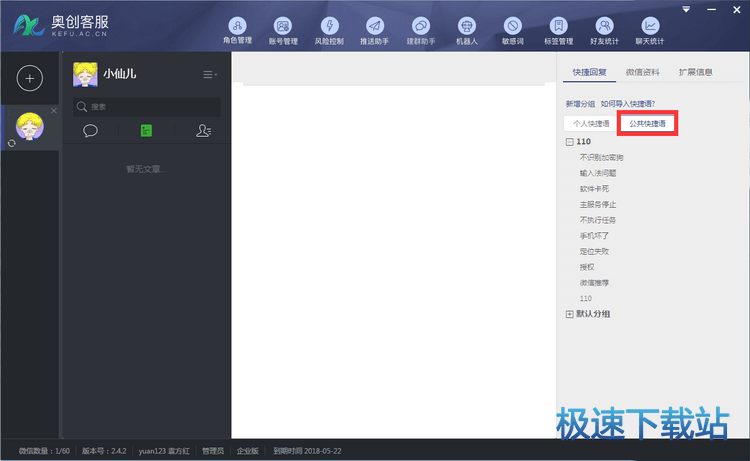750x461 pixels.
Task: Open the 如何导入快捷语? help link
Action: click(x=628, y=104)
